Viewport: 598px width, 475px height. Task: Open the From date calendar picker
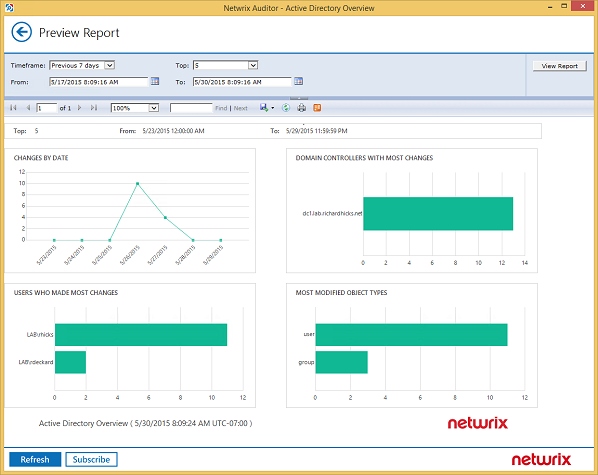pyautogui.click(x=155, y=81)
